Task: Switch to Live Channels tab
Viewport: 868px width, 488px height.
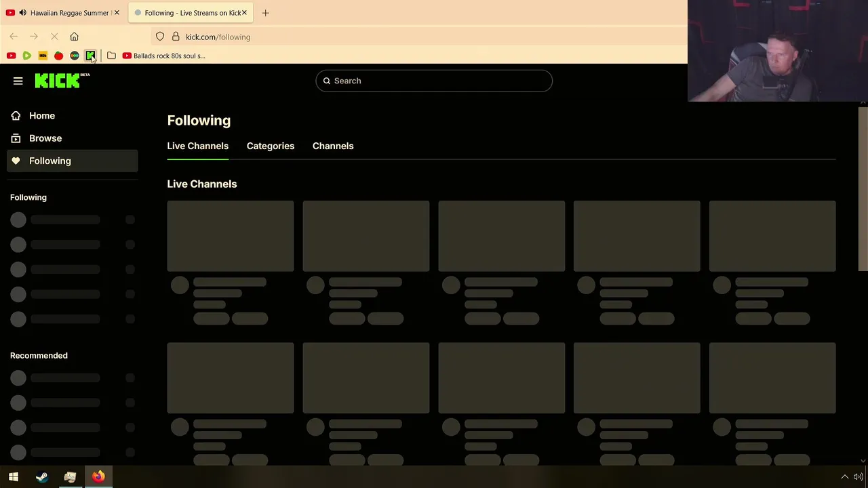Action: pos(198,146)
